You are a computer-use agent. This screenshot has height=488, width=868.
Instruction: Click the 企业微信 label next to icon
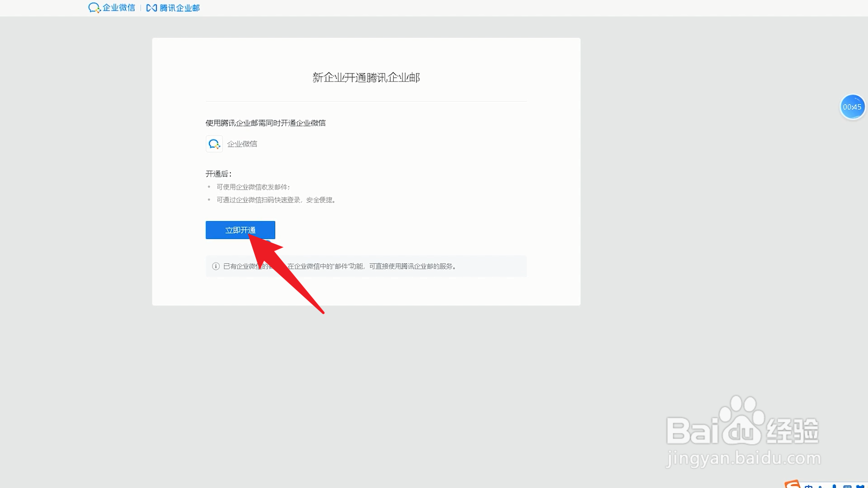242,144
